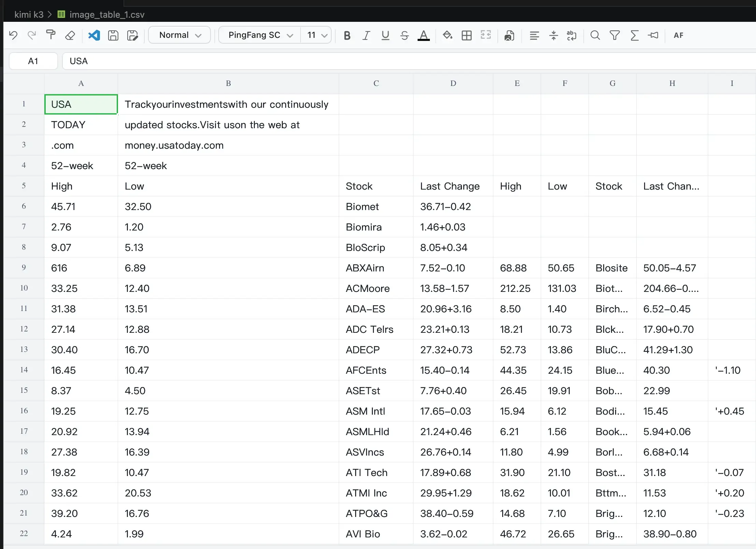Click the cell with '+0.45
The width and height of the screenshot is (756, 549).
(732, 411)
